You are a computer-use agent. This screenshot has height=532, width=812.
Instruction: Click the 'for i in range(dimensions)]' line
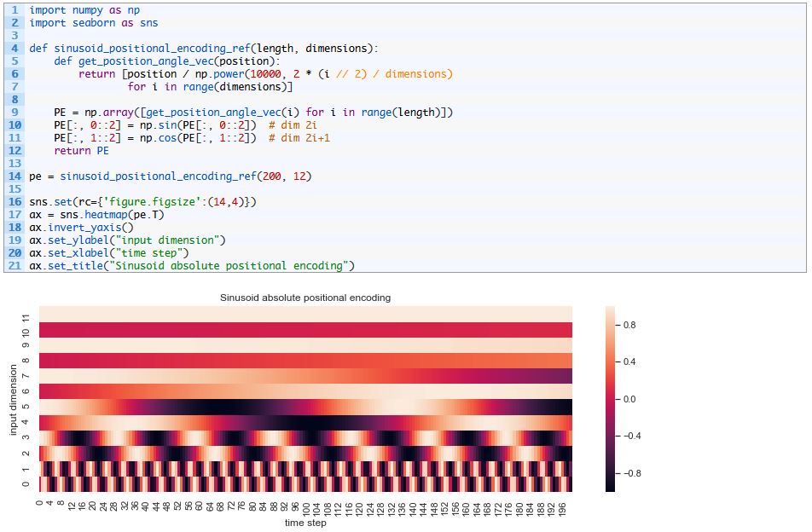point(210,86)
